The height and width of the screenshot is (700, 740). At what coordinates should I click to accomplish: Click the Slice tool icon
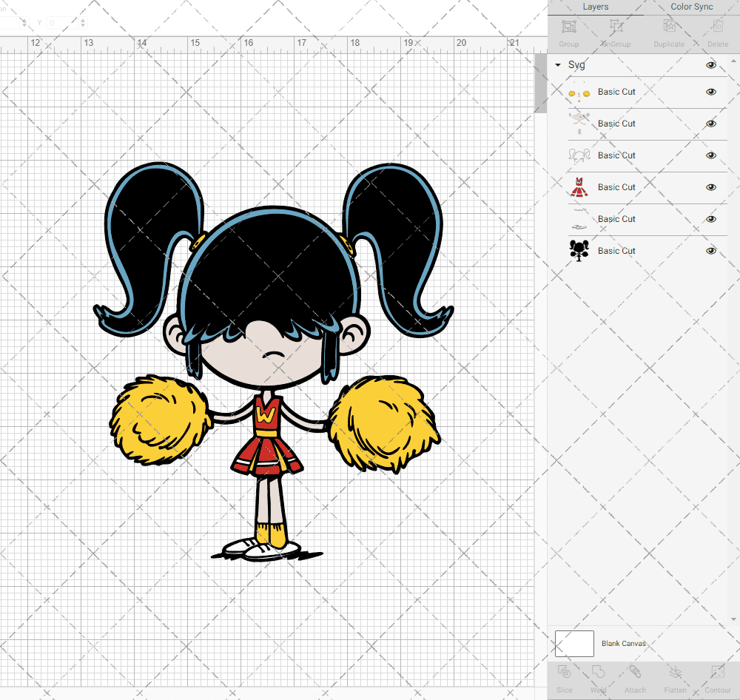(x=564, y=672)
